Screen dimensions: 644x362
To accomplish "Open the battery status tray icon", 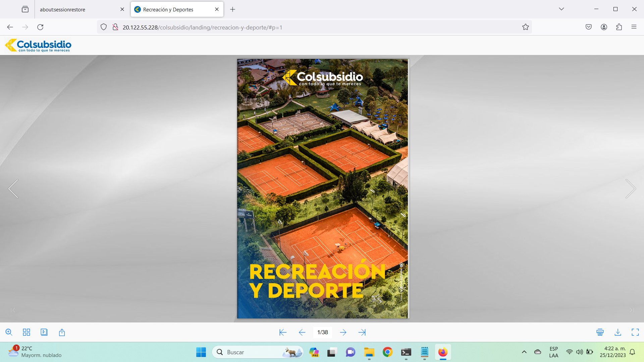I will [x=590, y=352].
